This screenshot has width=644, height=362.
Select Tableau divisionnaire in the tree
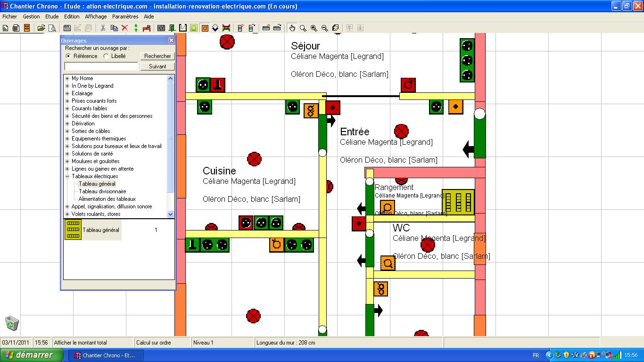click(x=102, y=191)
